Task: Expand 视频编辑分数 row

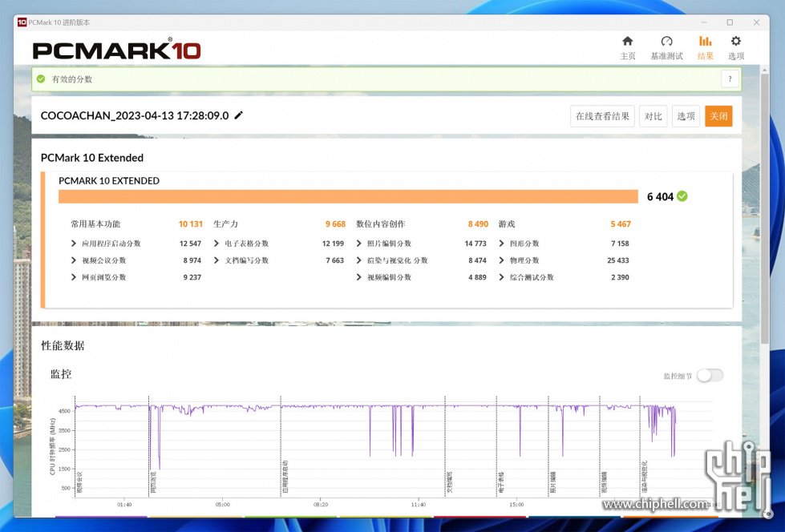Action: coord(359,277)
